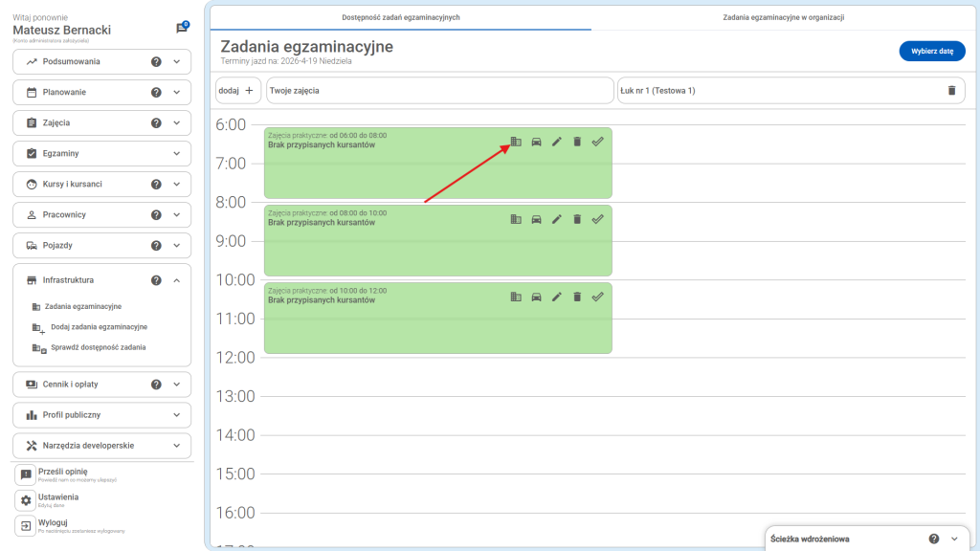Delete the 06:00 to 08:00 lesson
The height and width of the screenshot is (551, 980).
click(x=577, y=142)
